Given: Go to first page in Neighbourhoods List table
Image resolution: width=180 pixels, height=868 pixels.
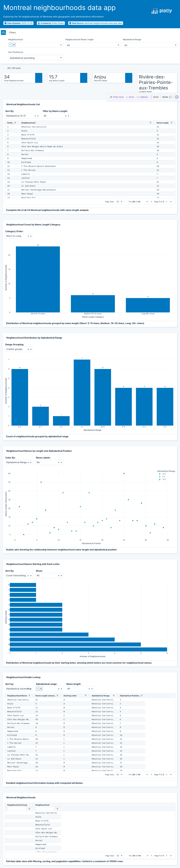Looking at the screenshot, I should click(147, 201).
